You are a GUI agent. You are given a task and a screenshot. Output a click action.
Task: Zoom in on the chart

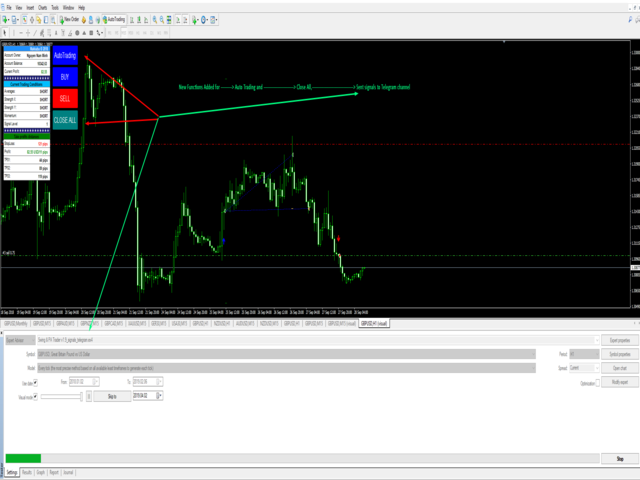tap(155, 20)
